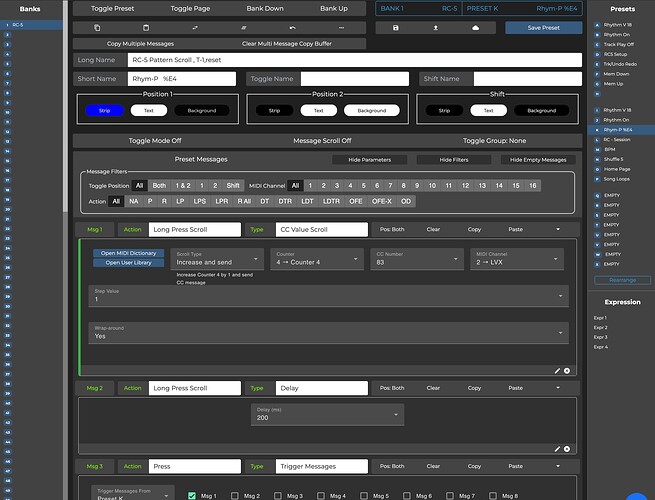Click the Toggle Name input field
The image size is (655, 500).
[355, 79]
